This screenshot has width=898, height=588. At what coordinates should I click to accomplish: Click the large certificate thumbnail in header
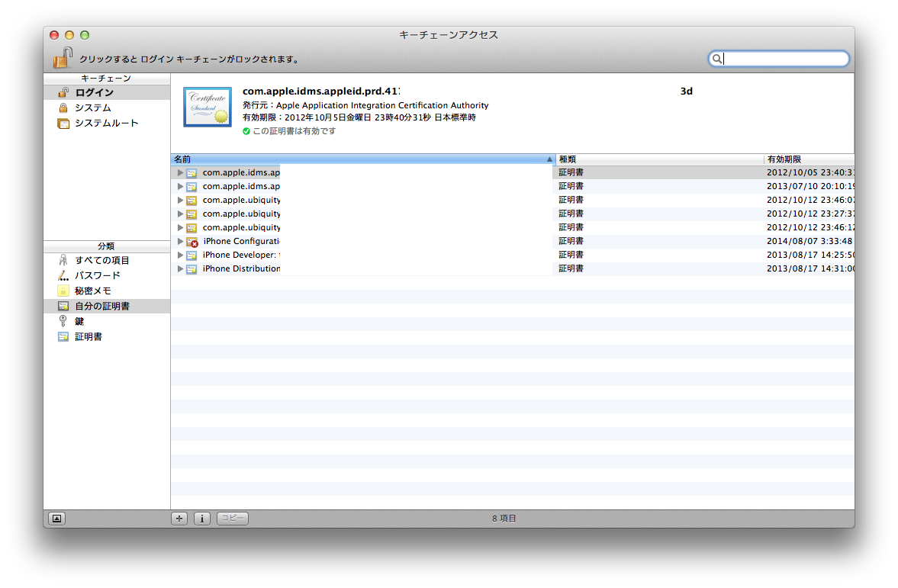point(208,107)
